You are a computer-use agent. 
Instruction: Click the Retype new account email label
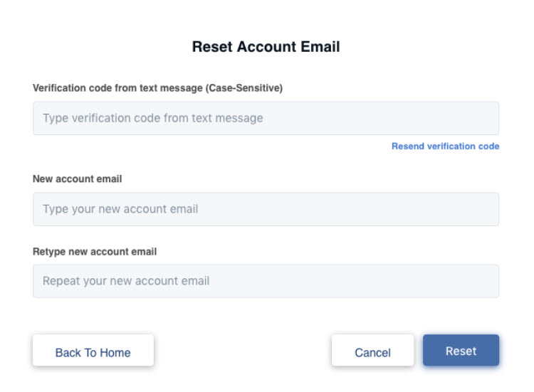tap(95, 252)
